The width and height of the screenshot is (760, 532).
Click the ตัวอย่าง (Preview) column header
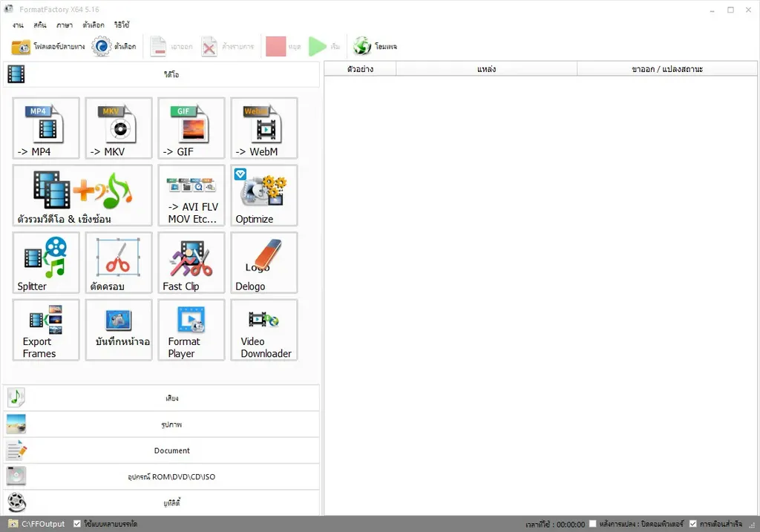360,69
